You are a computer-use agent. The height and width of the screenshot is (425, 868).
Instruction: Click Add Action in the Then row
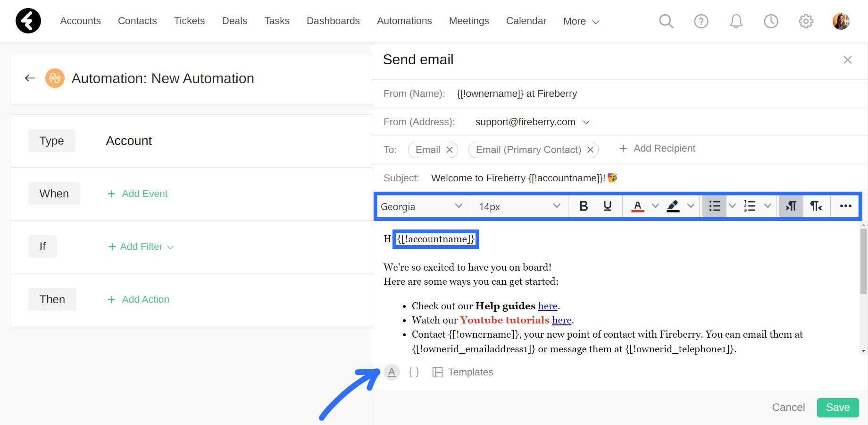138,299
